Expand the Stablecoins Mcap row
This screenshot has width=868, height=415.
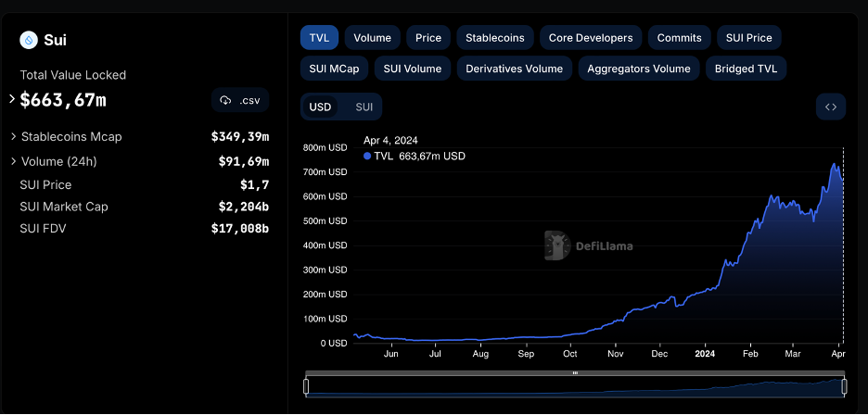pyautogui.click(x=14, y=136)
